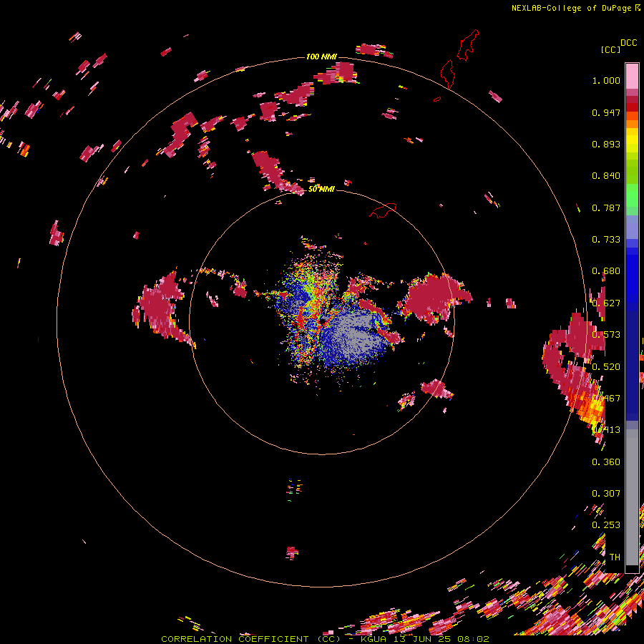The height and width of the screenshot is (644, 644).
Task: Click the 0.360 legend value
Action: pos(606,462)
